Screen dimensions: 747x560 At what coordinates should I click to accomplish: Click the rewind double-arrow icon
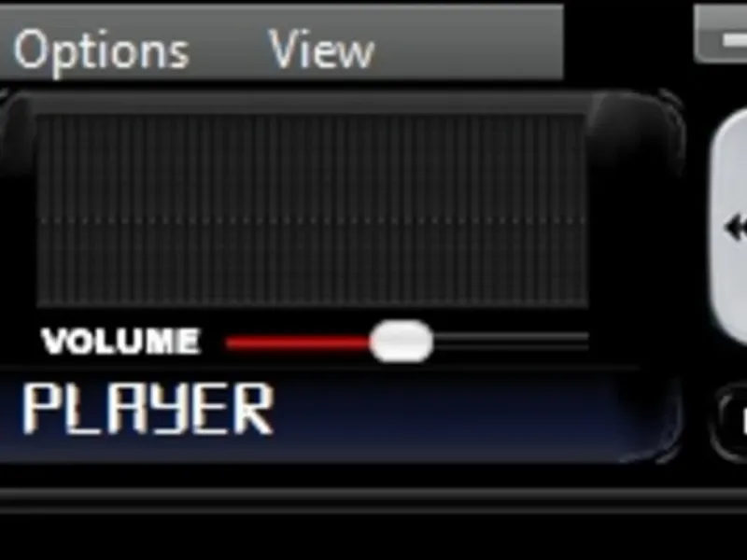pyautogui.click(x=737, y=228)
